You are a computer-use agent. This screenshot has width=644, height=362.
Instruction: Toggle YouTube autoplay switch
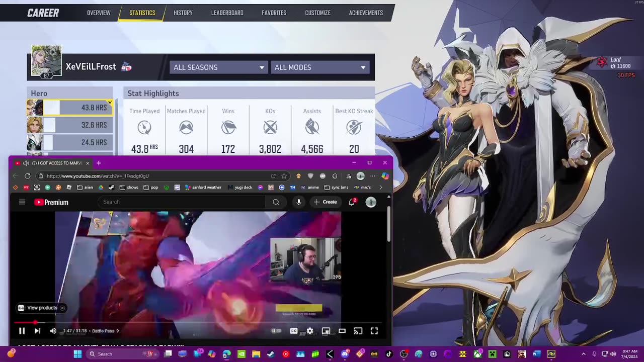click(276, 331)
